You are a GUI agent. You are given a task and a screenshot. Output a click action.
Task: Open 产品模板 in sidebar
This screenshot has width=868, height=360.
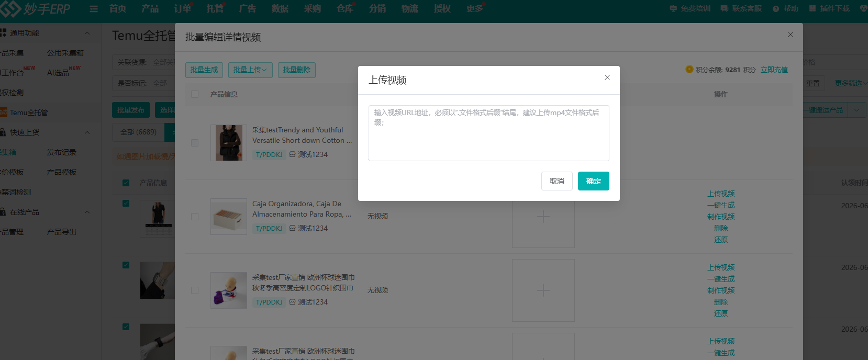click(62, 172)
